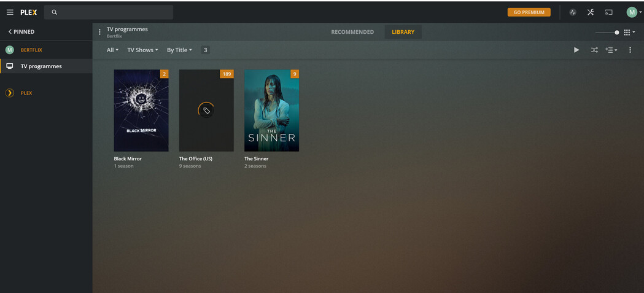Click the TV monitor icon in sidebar
Viewport: 644px width, 293px height.
click(x=10, y=66)
